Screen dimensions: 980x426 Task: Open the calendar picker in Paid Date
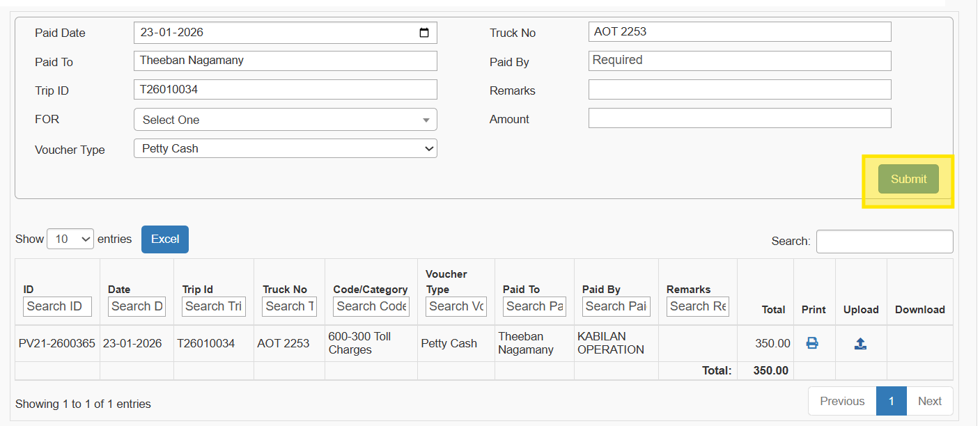click(424, 33)
